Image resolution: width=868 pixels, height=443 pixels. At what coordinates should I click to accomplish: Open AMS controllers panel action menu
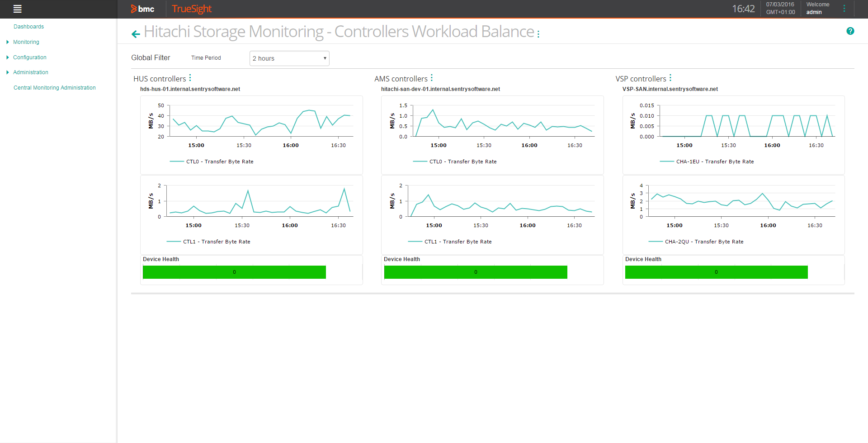pyautogui.click(x=432, y=78)
